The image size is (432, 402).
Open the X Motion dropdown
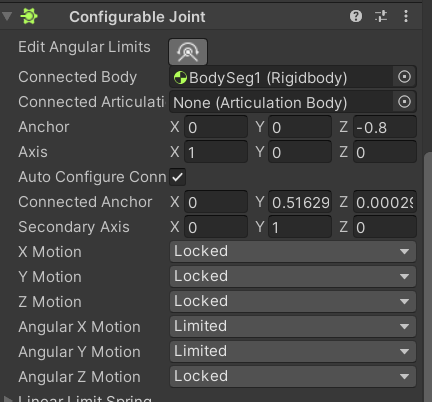pos(293,251)
